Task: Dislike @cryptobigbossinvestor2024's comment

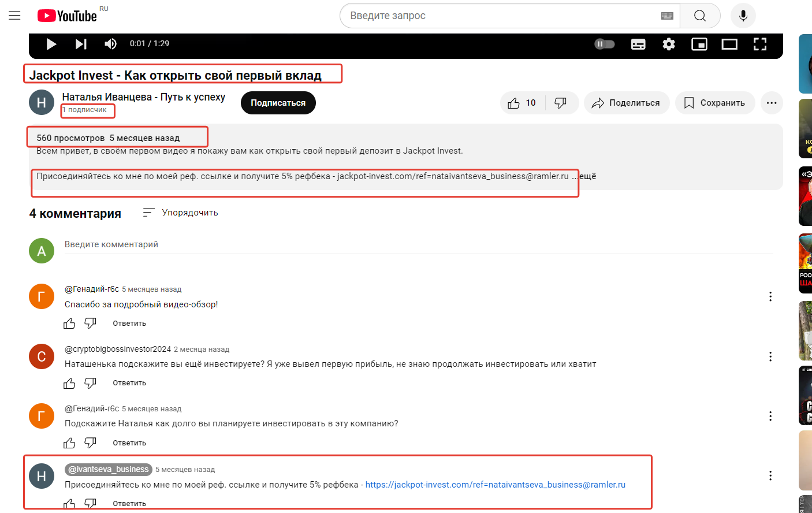Action: pyautogui.click(x=91, y=383)
